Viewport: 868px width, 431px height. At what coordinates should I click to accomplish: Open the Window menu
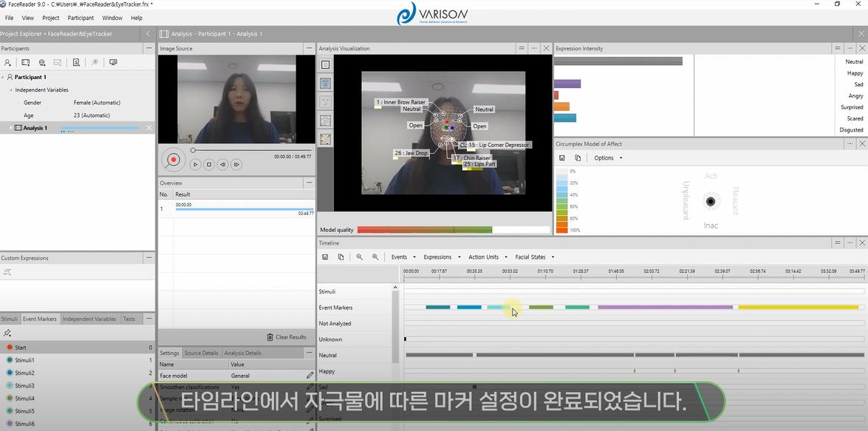[x=112, y=18]
